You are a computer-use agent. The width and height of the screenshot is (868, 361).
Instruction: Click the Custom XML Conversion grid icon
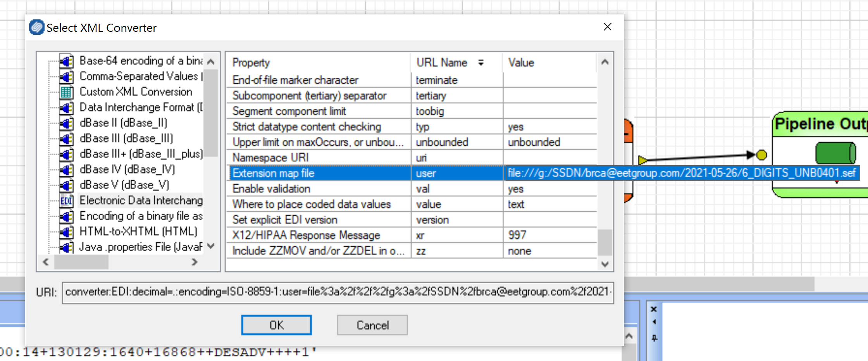click(66, 92)
